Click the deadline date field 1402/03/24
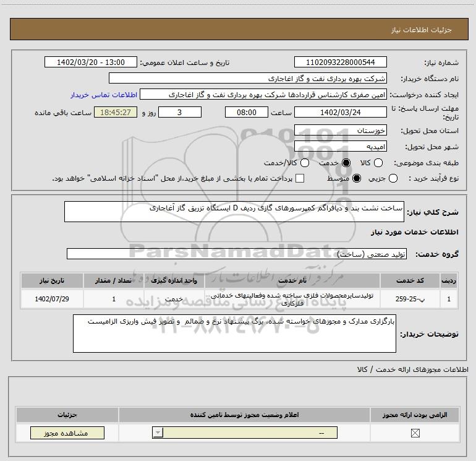 [x=340, y=112]
